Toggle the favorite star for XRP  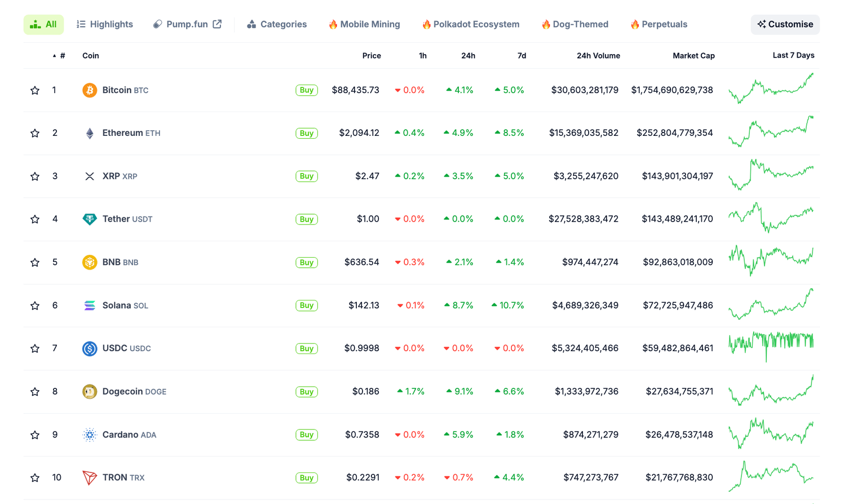35,176
